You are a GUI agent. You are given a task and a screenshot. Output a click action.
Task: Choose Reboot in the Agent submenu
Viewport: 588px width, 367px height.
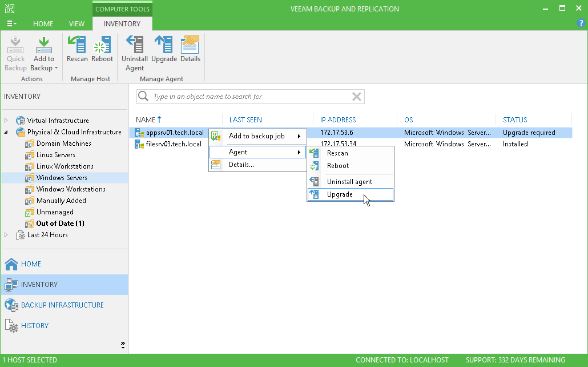(x=351, y=166)
